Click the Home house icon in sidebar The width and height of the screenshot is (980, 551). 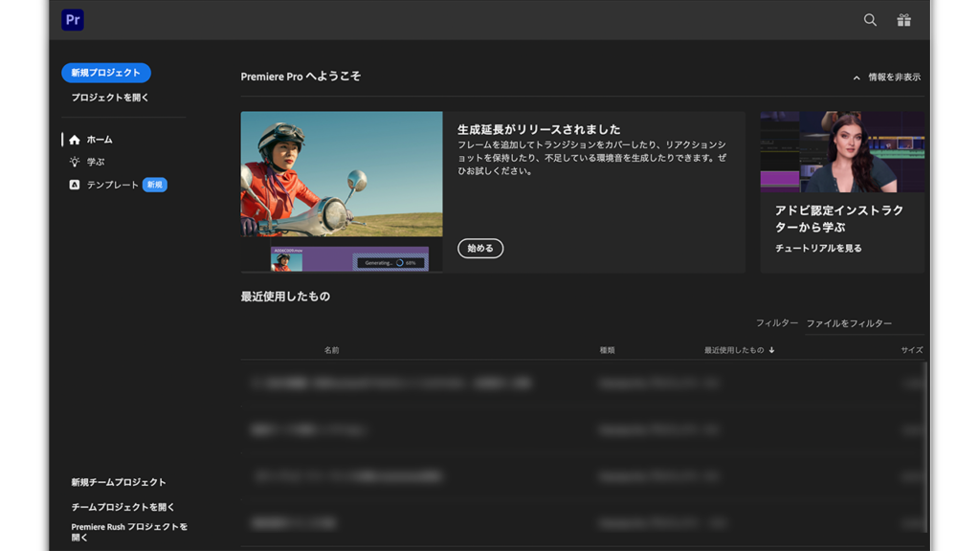click(x=75, y=140)
